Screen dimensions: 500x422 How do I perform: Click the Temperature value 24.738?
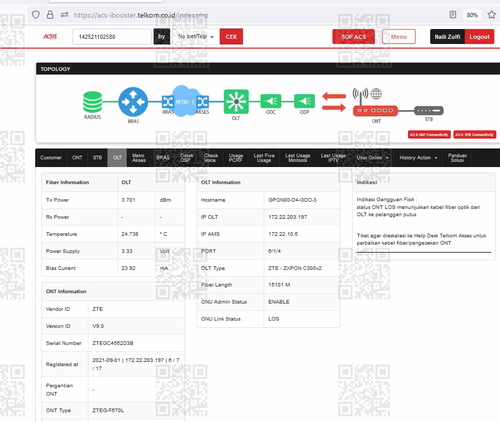click(x=130, y=234)
